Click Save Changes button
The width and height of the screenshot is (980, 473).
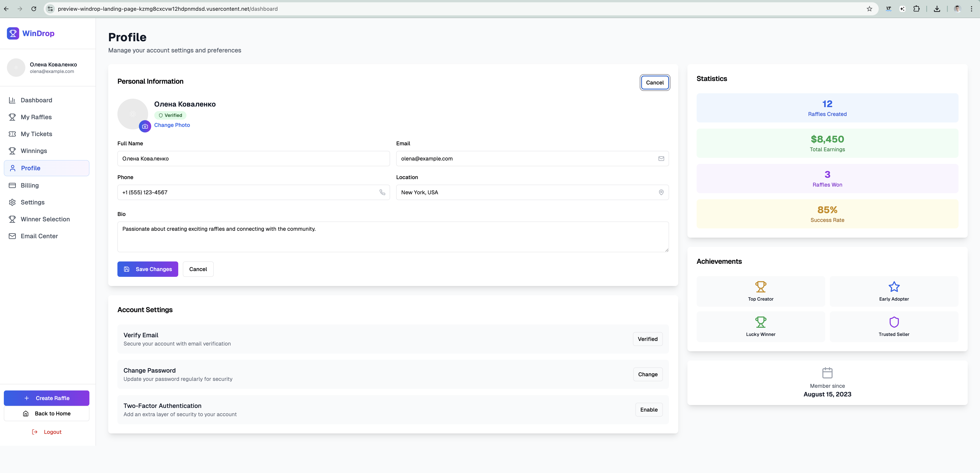click(x=148, y=269)
